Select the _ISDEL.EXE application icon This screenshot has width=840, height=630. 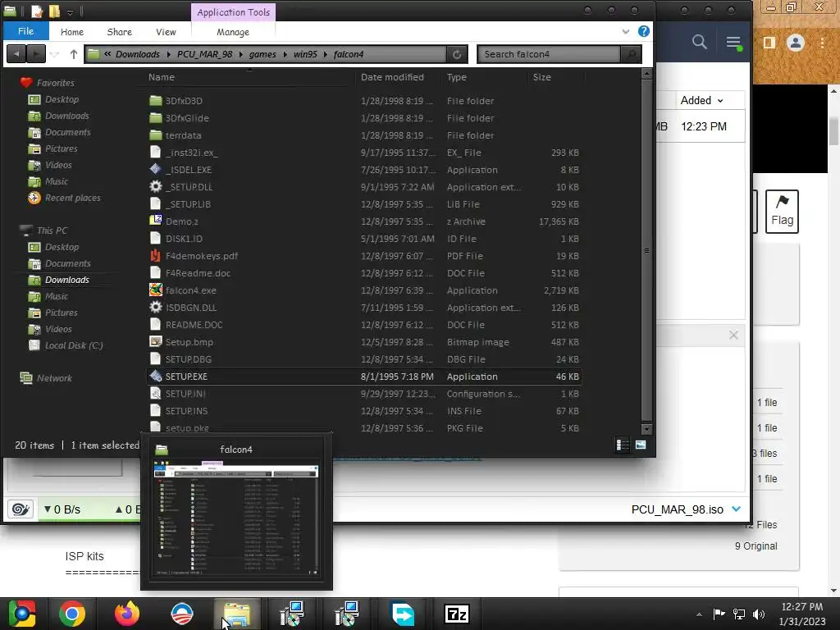pyautogui.click(x=155, y=169)
